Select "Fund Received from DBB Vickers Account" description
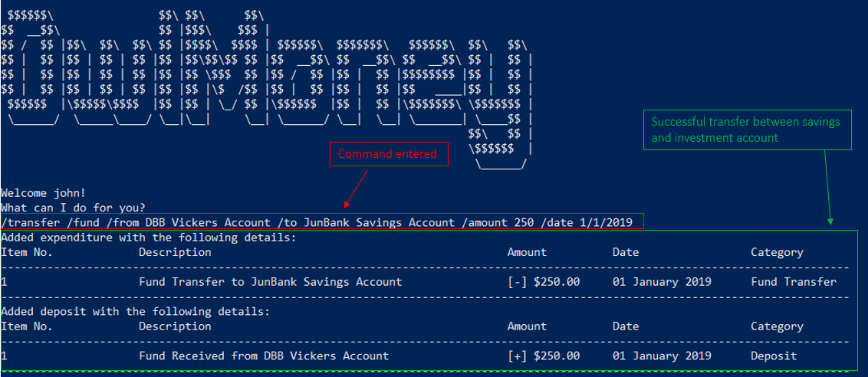The height and width of the screenshot is (377, 868). click(263, 356)
